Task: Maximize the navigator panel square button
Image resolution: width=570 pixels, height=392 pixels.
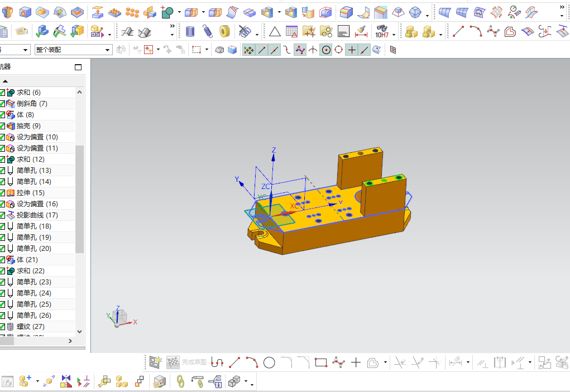Action: (78, 67)
